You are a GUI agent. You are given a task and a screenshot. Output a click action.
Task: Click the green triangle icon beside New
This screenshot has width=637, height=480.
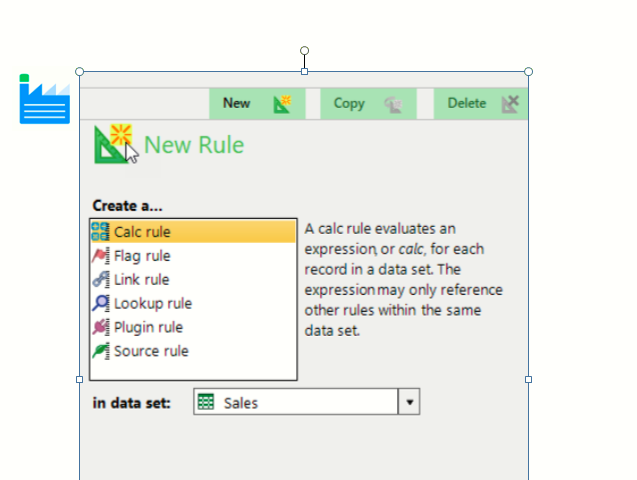pyautogui.click(x=282, y=103)
